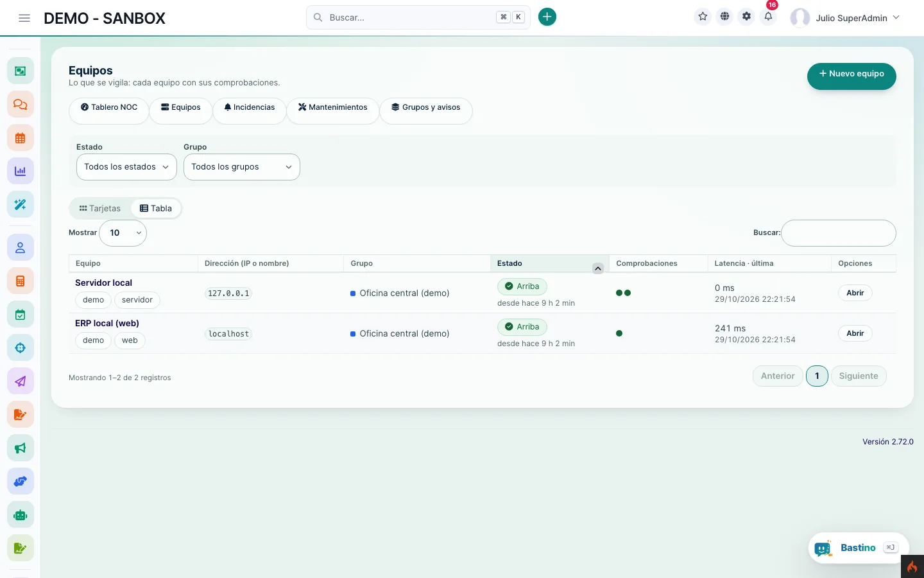The height and width of the screenshot is (578, 924).
Task: Click the Siguiente pagination button
Action: coord(859,376)
